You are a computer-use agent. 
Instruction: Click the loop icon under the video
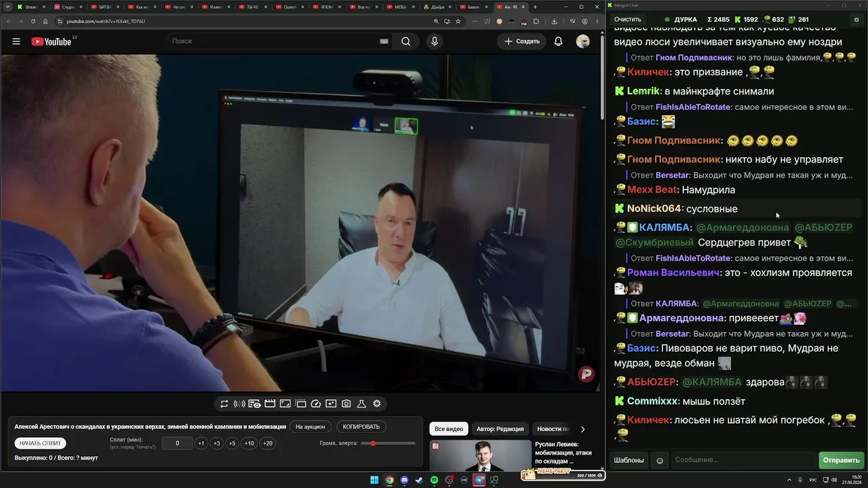coord(224,403)
